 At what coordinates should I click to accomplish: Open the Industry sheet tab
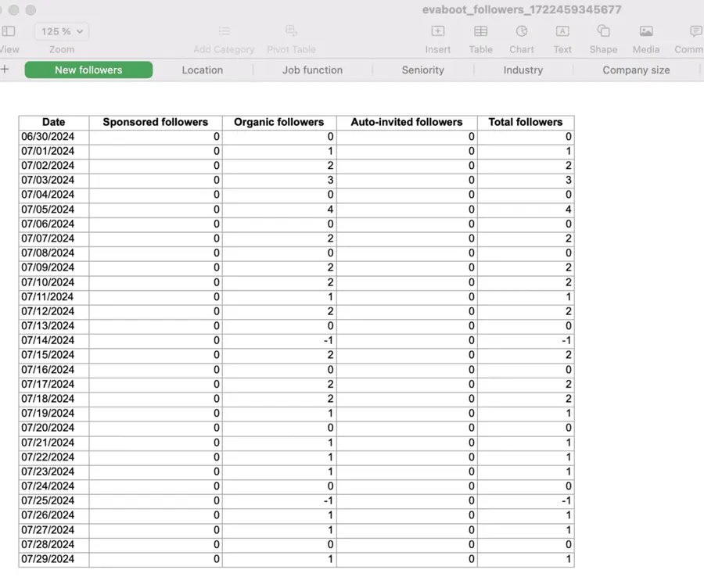coord(523,70)
